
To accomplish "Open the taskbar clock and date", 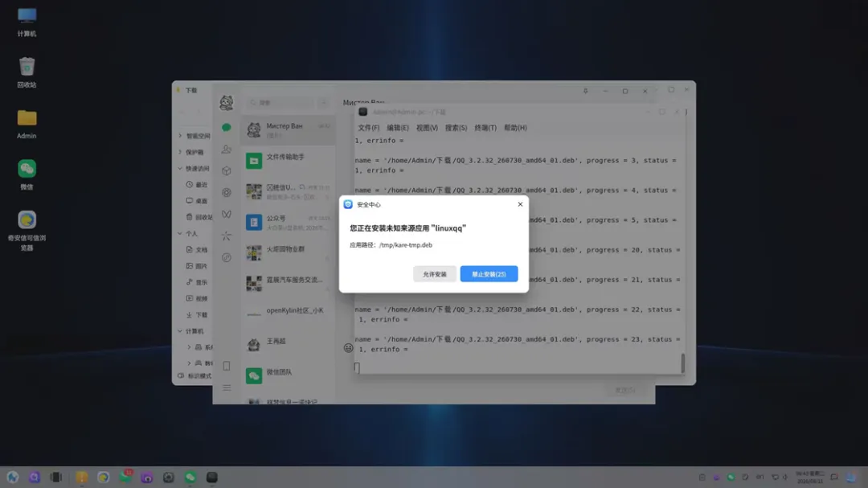I will (810, 478).
